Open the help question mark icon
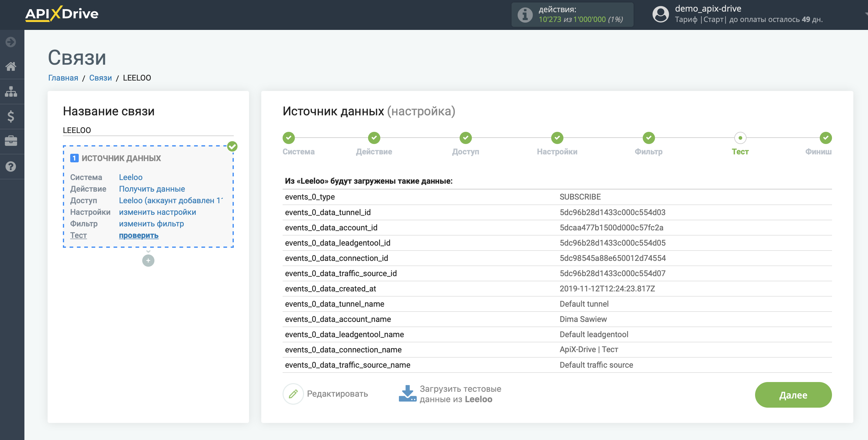The height and width of the screenshot is (440, 868). pyautogui.click(x=11, y=166)
